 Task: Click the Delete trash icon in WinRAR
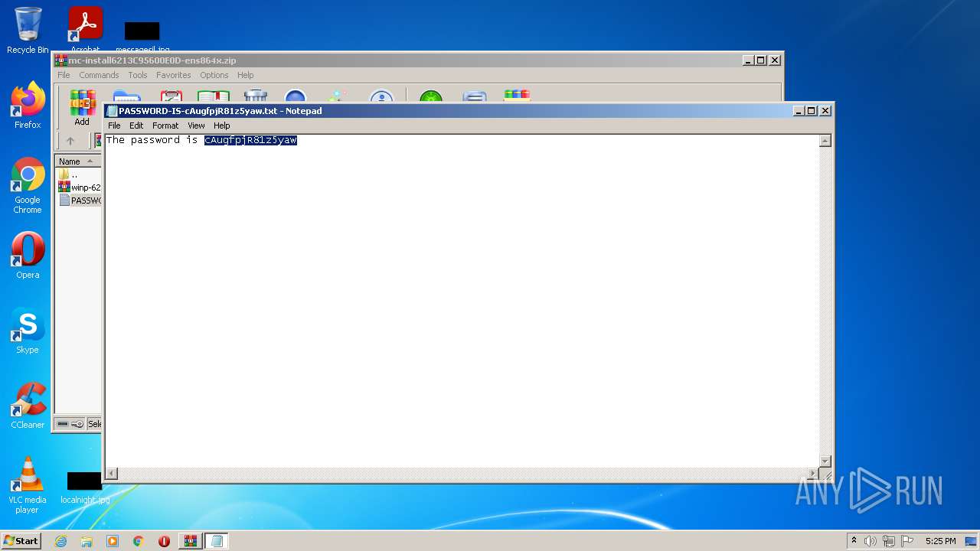point(255,96)
